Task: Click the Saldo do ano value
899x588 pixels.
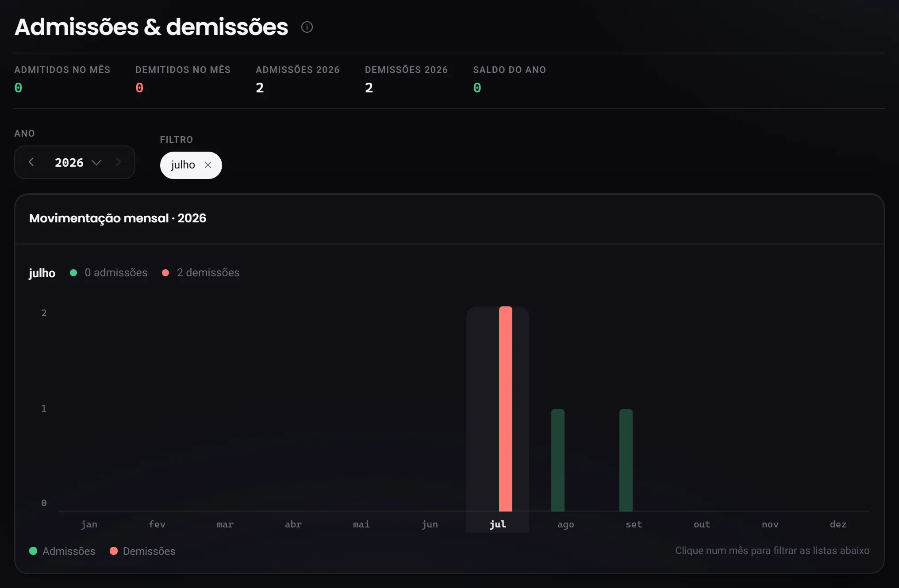Action: coord(477,88)
